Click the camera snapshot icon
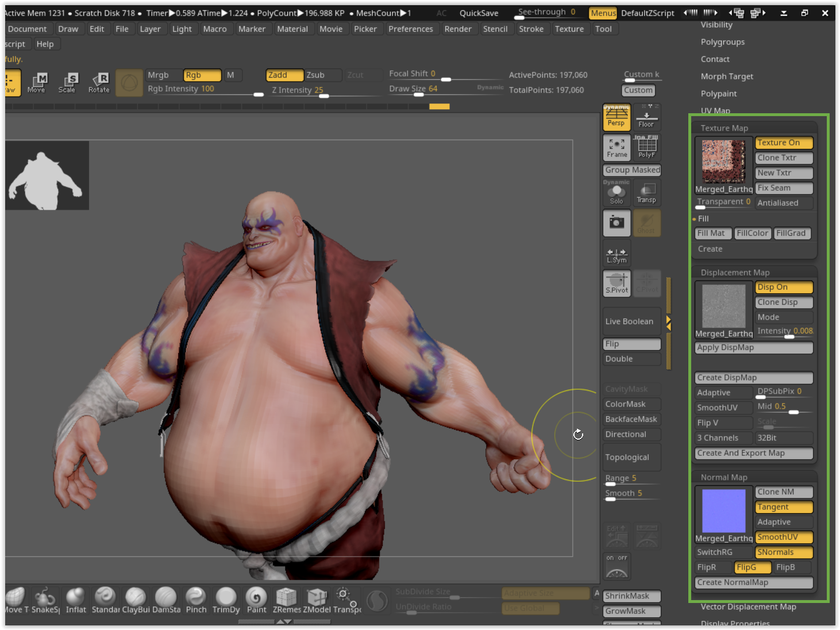840x630 pixels. point(616,222)
